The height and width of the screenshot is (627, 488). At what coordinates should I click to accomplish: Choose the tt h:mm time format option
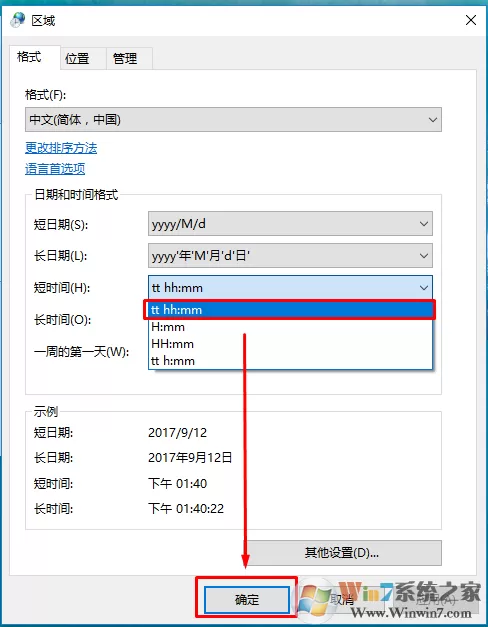click(290, 361)
